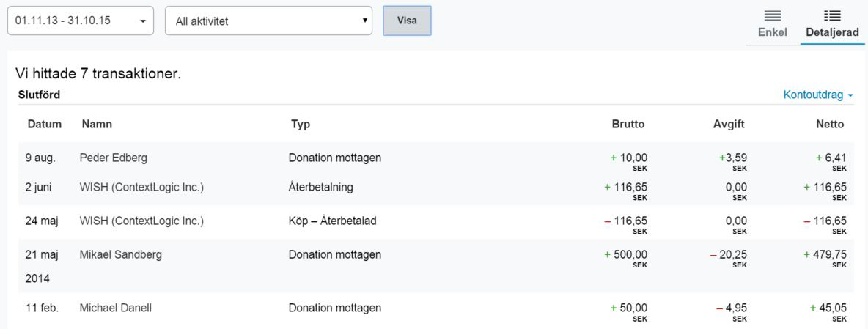Open Mikael Sandberg donation row
868x329 pixels.
click(x=121, y=255)
